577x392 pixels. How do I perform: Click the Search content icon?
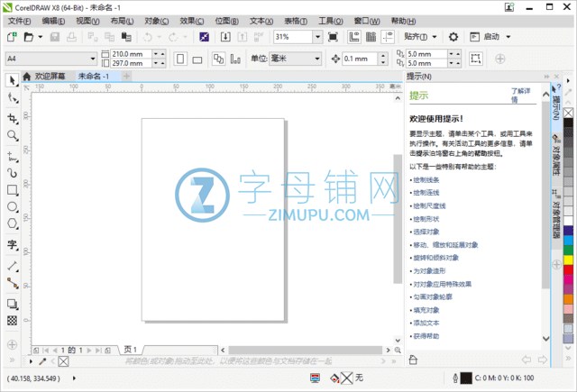[205, 37]
